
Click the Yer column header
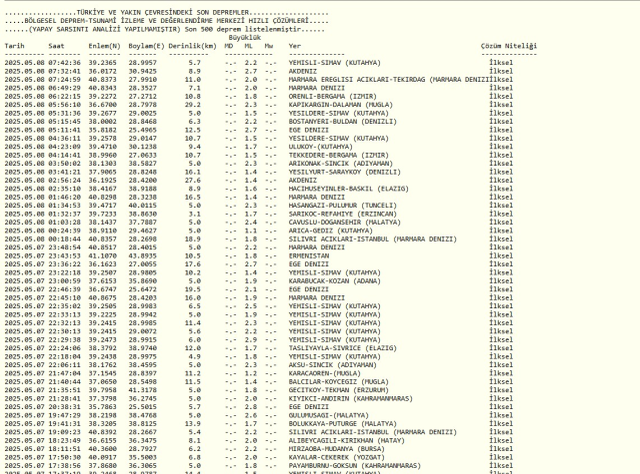[295, 46]
